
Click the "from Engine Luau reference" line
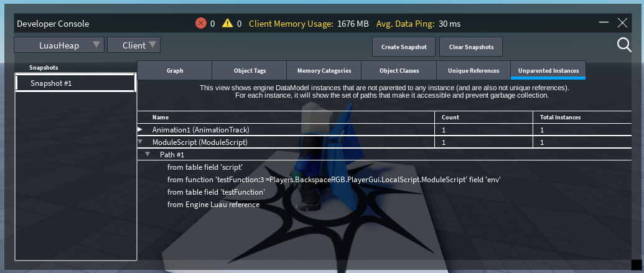click(213, 205)
